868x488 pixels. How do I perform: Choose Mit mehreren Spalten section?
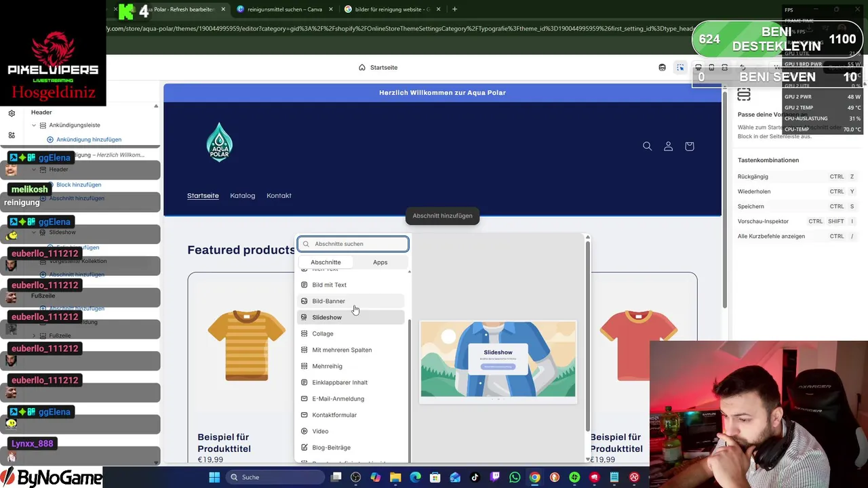click(x=351, y=350)
